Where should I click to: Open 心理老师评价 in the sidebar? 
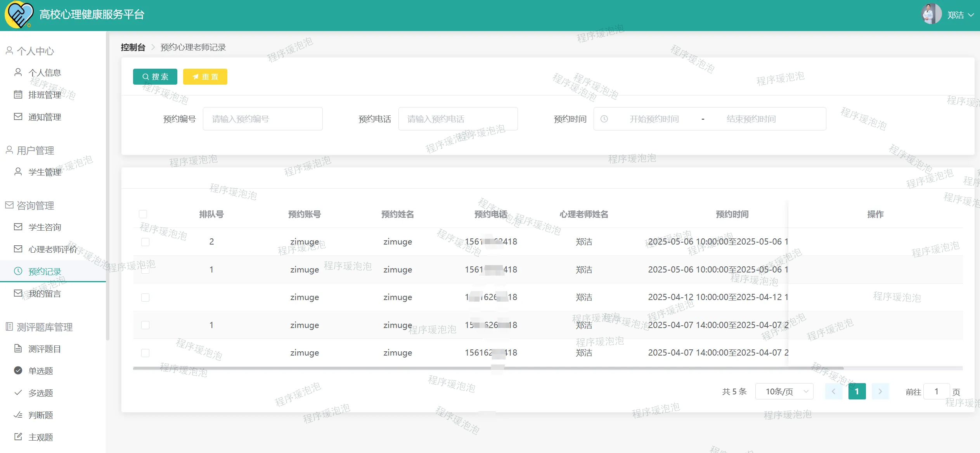tap(52, 249)
